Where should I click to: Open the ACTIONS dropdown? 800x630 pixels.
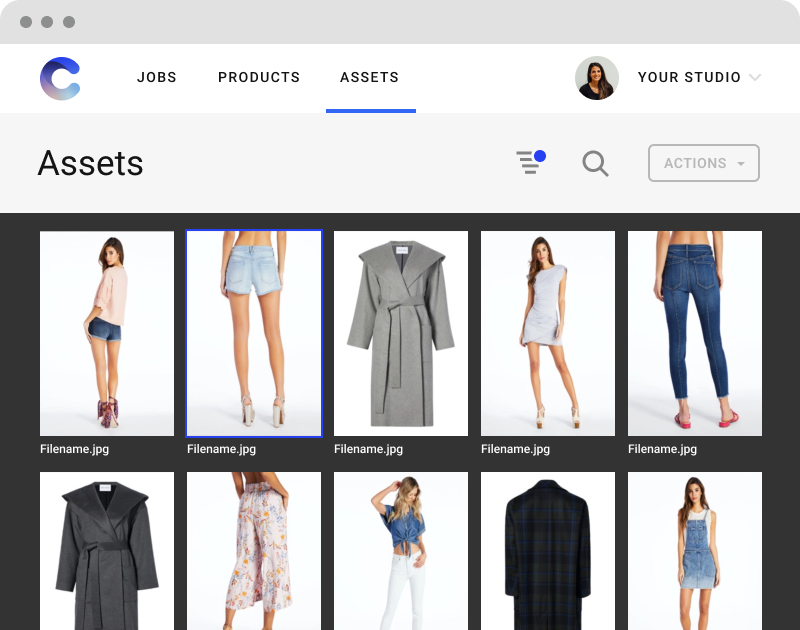704,163
